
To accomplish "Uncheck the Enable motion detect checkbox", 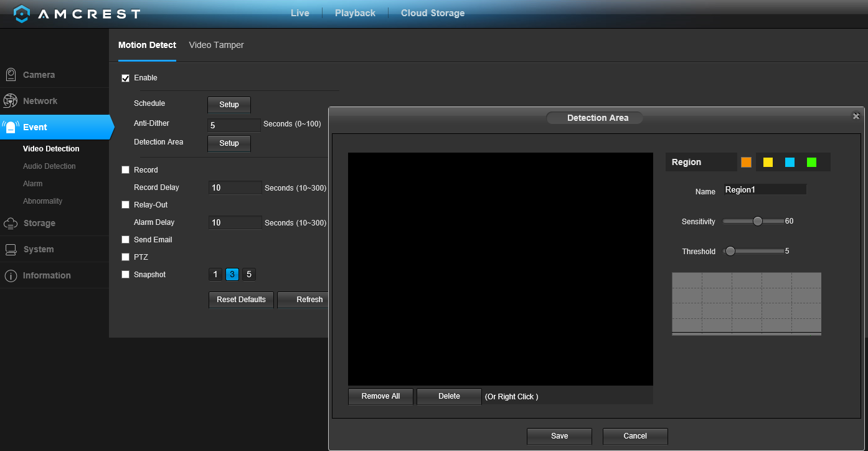I will tap(125, 78).
